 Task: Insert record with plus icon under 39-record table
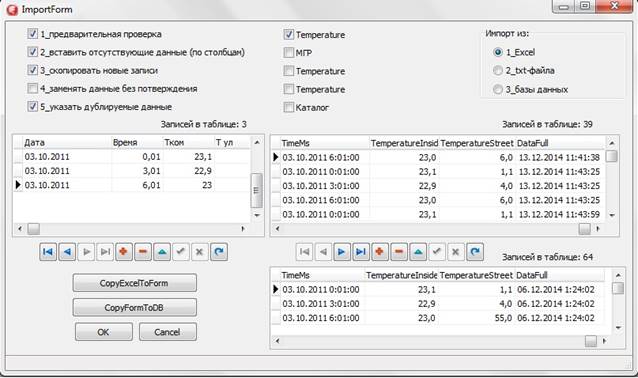380,252
